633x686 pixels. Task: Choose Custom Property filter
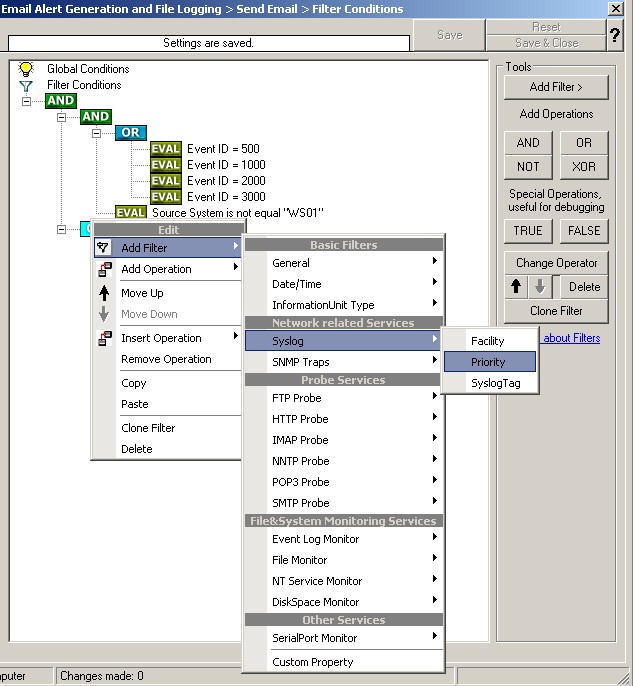344,662
